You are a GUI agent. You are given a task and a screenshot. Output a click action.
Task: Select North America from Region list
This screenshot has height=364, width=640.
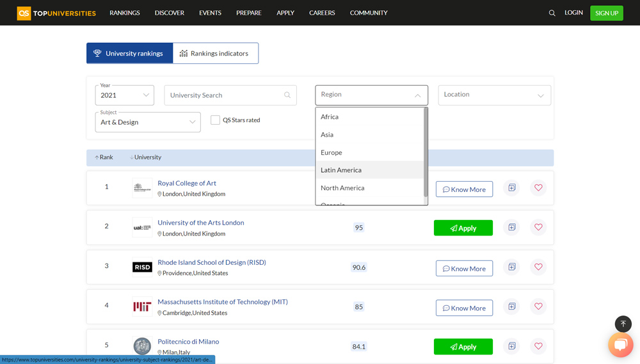tap(370, 187)
